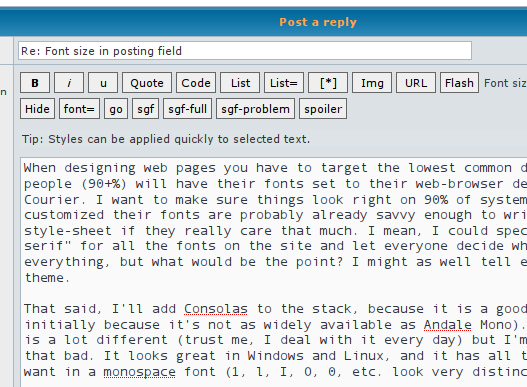Click the underline u button
The height and width of the screenshot is (387, 527).
[x=103, y=83]
